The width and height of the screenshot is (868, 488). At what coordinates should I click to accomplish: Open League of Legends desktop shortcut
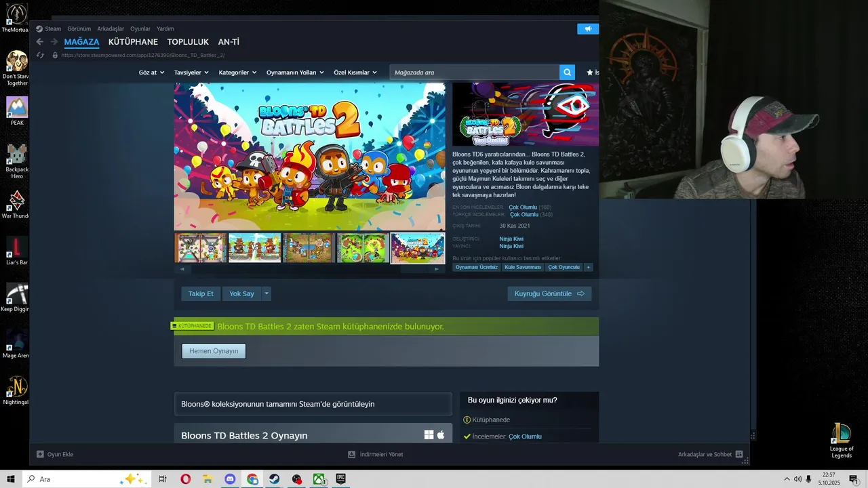[842, 441]
